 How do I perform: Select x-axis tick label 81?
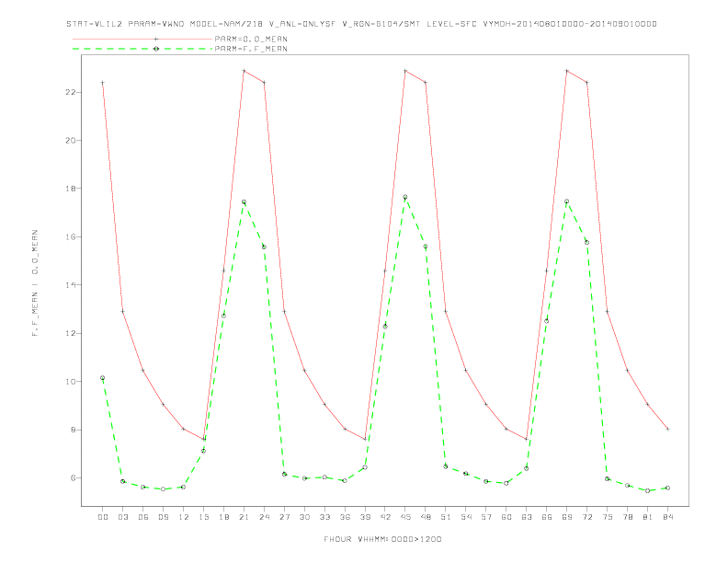[x=648, y=517]
